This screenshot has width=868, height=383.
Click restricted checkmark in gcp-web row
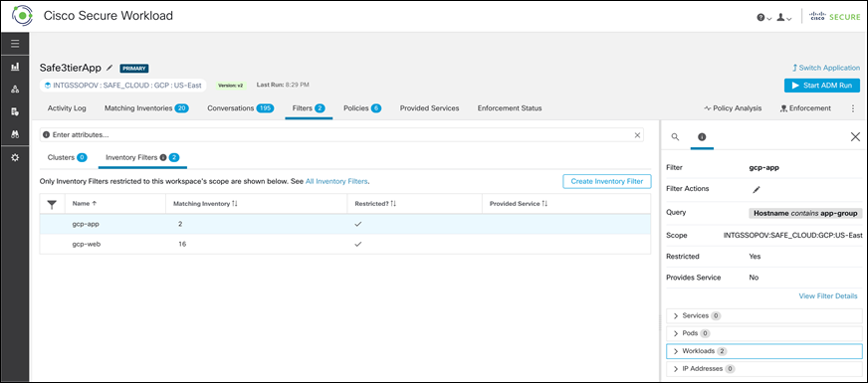click(358, 244)
